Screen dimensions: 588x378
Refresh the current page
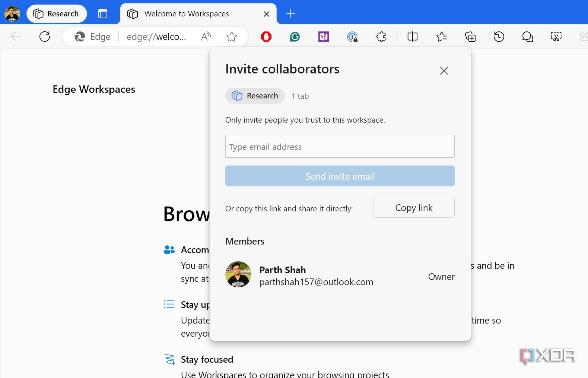pos(45,37)
